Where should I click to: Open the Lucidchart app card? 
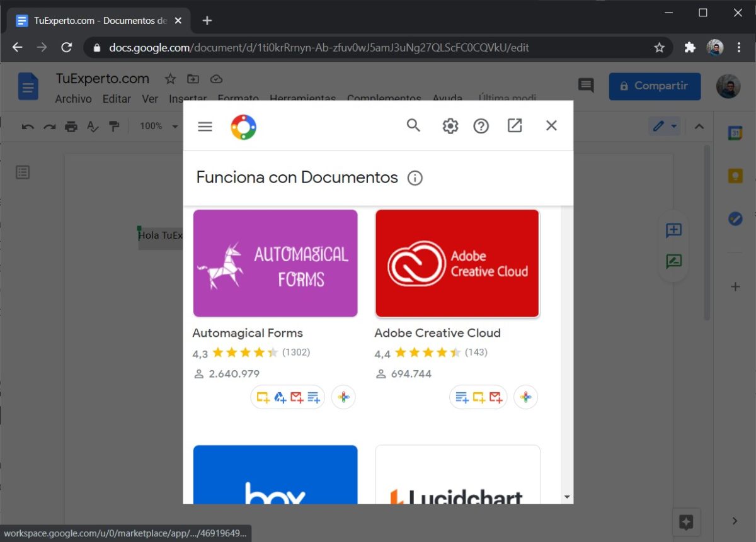(457, 475)
